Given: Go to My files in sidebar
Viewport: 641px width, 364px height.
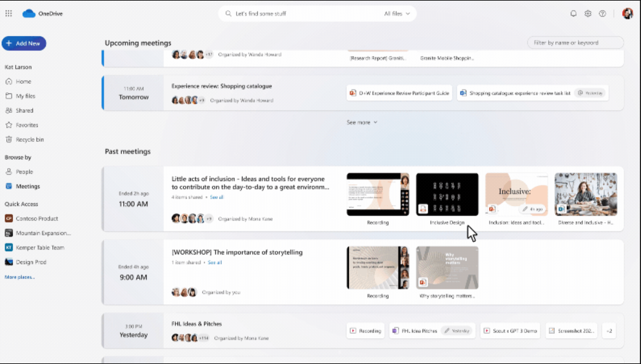Looking at the screenshot, I should pos(25,96).
